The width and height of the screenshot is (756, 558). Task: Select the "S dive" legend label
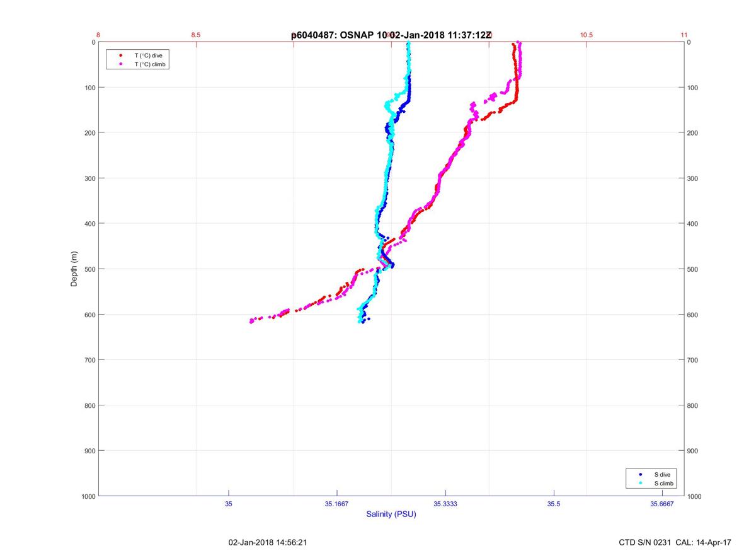(x=662, y=474)
